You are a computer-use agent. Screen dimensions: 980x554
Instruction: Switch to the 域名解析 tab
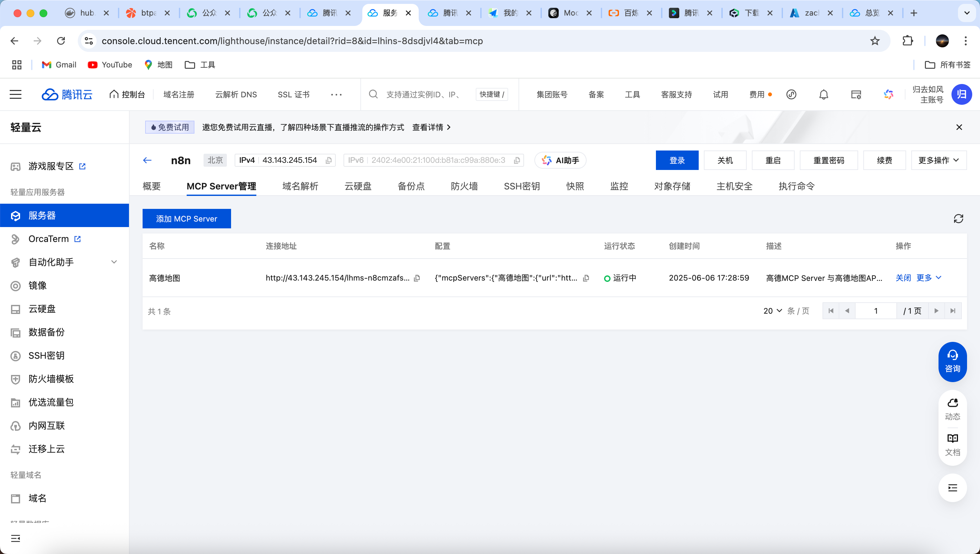300,186
